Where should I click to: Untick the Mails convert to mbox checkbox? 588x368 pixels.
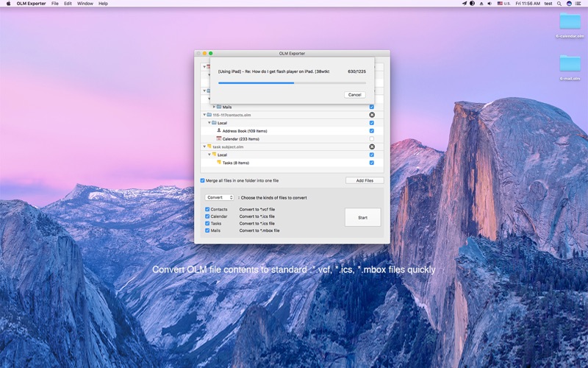207,230
